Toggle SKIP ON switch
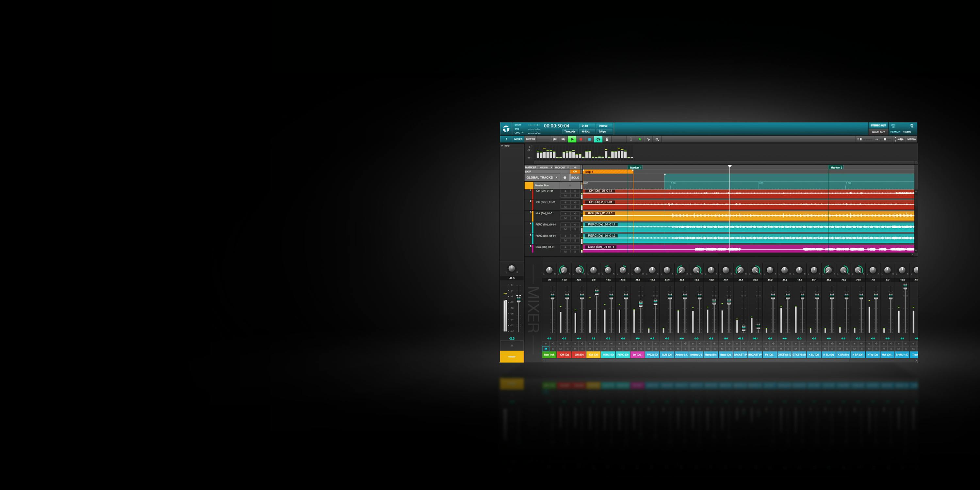Screen dimensions: 980x490 575,171
